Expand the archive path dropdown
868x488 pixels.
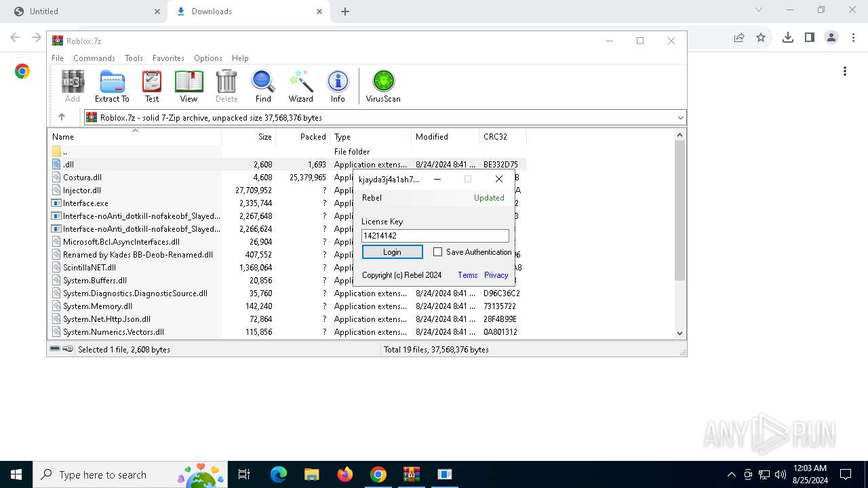680,118
